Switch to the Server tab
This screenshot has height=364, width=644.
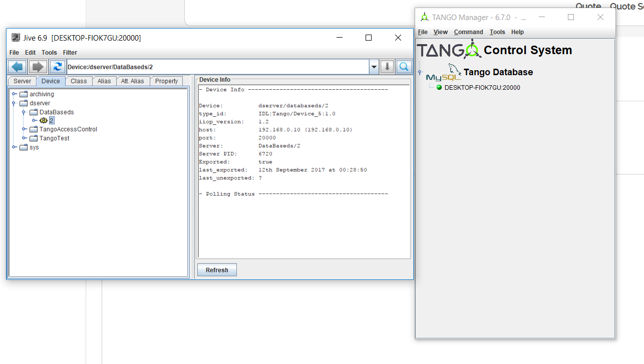click(x=22, y=81)
